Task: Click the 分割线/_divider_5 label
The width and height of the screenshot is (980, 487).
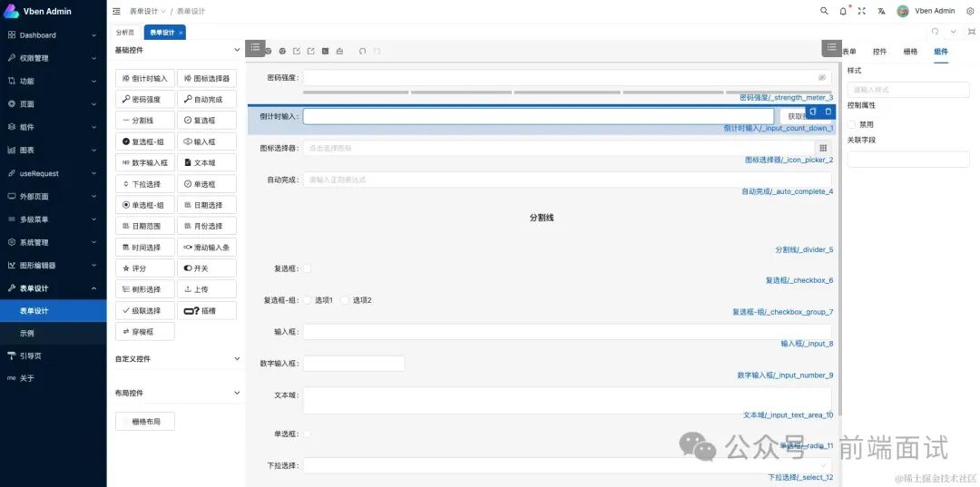Action: (x=804, y=249)
